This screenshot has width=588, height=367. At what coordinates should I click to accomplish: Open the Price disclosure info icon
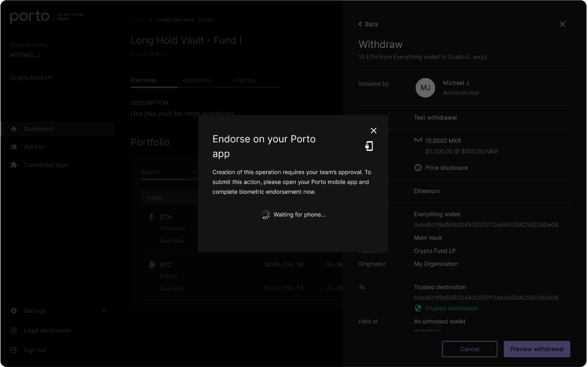(418, 168)
